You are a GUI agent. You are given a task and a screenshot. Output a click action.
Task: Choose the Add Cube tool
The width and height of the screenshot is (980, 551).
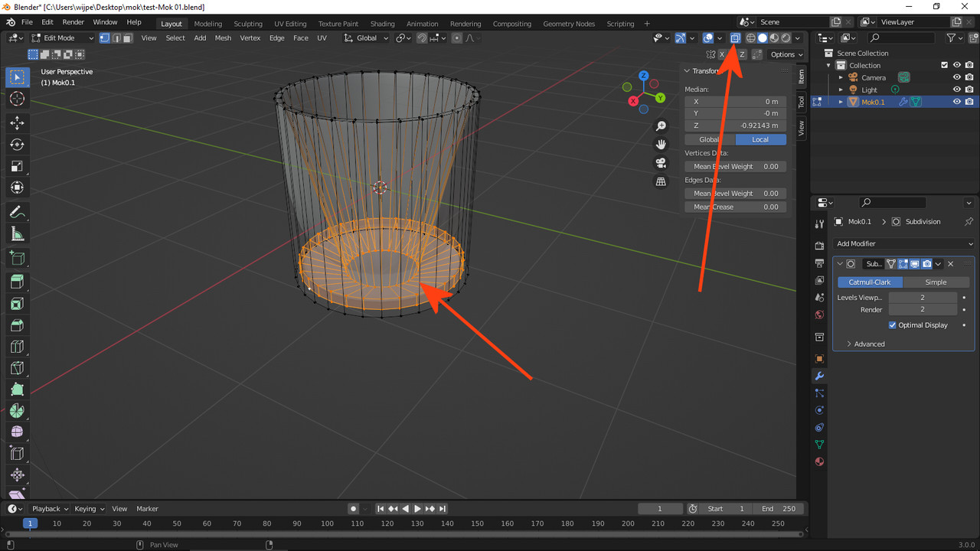(18, 258)
